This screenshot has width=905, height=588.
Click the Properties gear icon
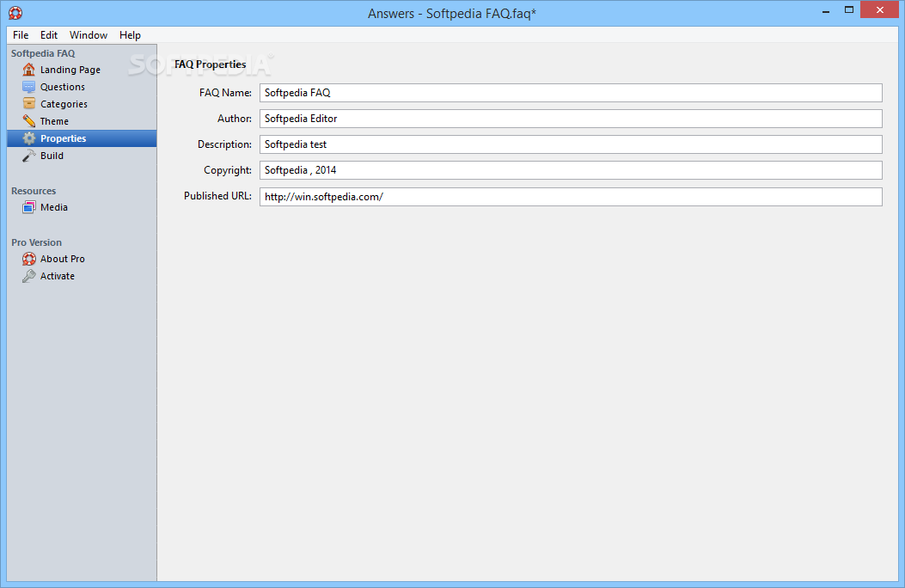(x=29, y=138)
